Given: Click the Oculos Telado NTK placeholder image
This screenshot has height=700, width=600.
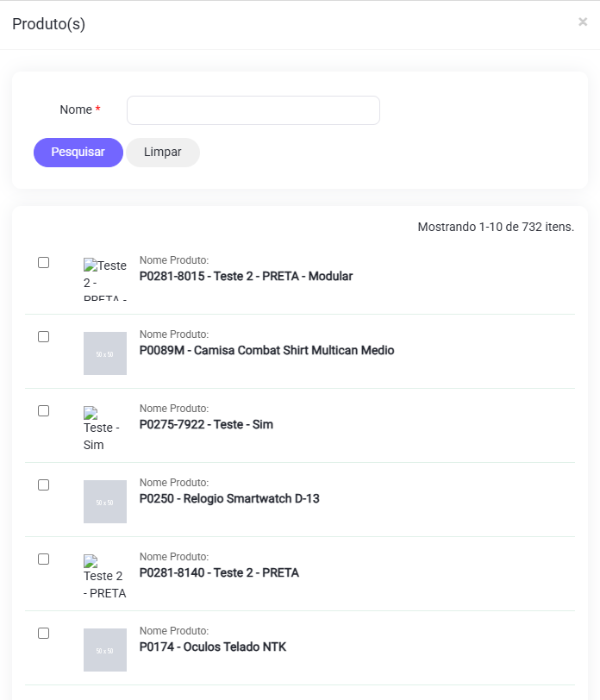Looking at the screenshot, I should tap(105, 650).
